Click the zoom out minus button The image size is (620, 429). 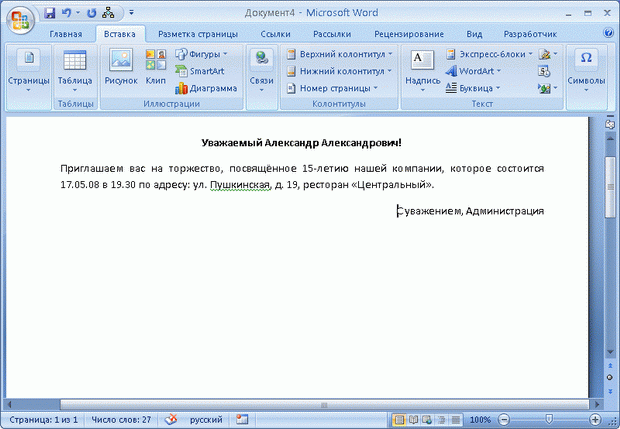pyautogui.click(x=504, y=420)
